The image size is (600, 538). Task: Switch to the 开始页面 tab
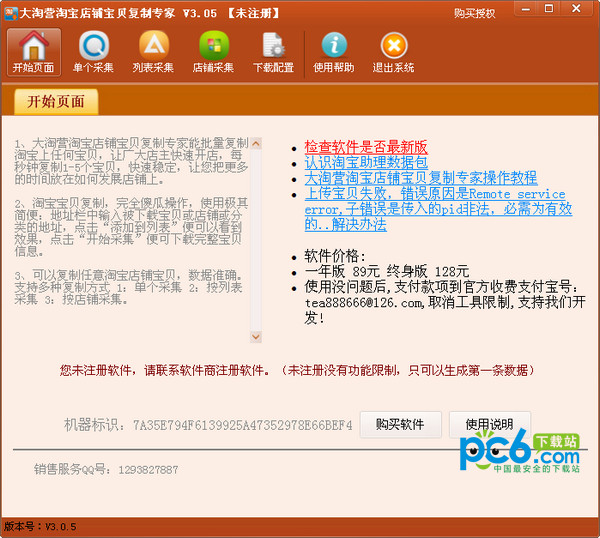coord(56,102)
